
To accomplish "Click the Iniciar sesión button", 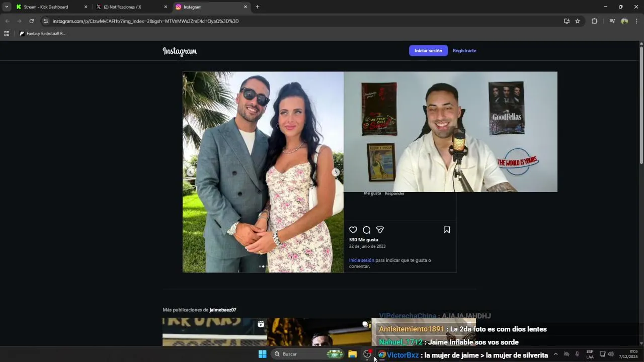I will point(428,51).
